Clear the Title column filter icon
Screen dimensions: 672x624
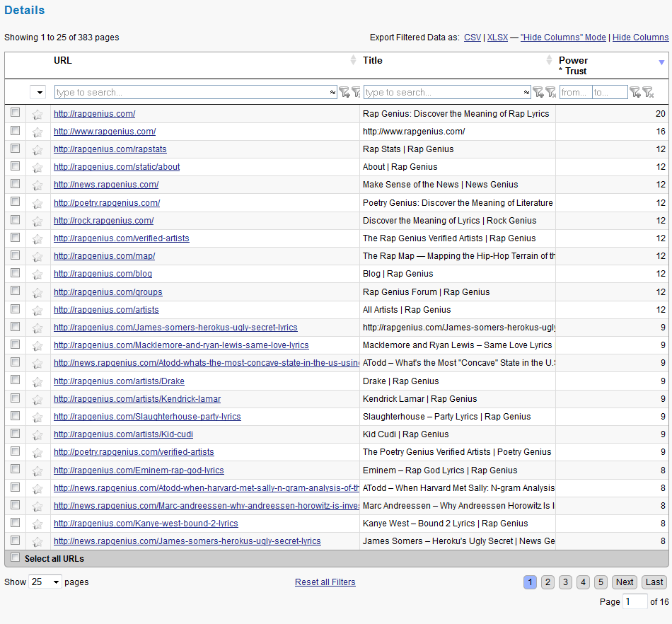tap(551, 92)
